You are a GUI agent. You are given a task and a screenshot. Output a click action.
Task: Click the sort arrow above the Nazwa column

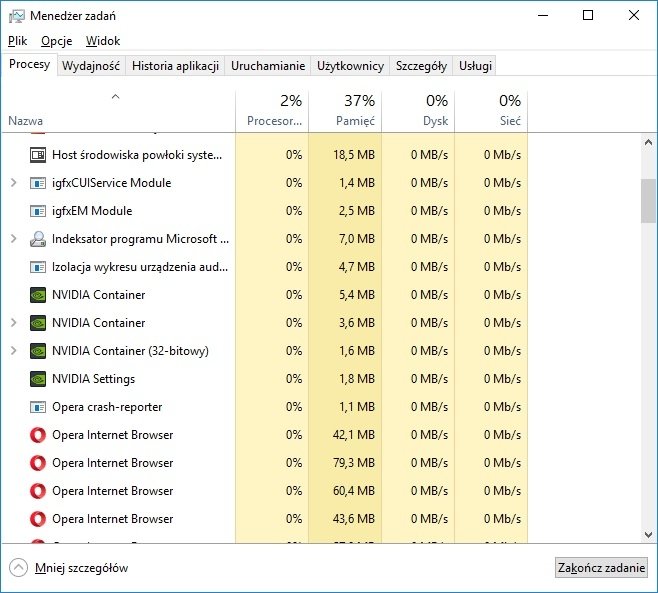click(115, 97)
